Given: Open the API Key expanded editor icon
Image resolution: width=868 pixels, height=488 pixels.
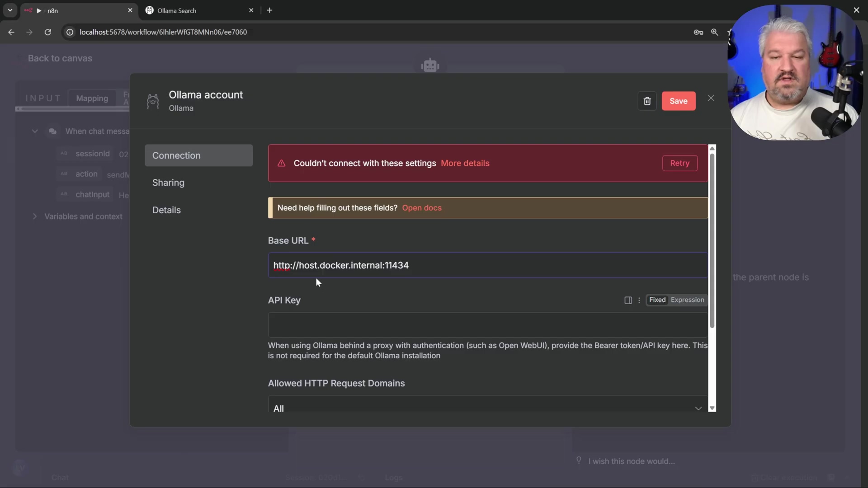Looking at the screenshot, I should [628, 300].
